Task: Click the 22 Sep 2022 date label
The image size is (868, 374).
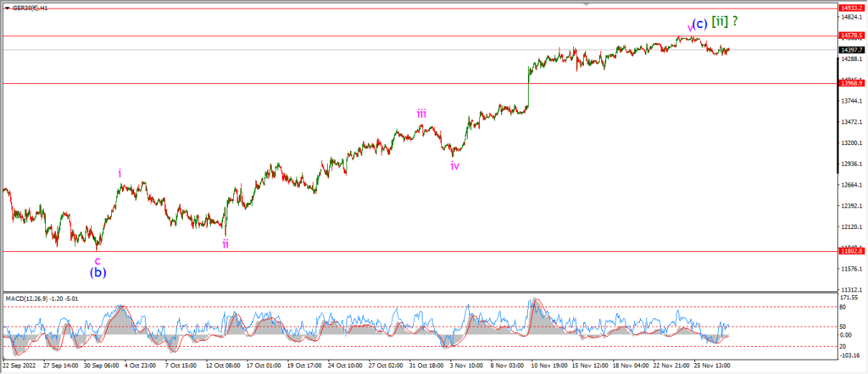Action: 19,366
